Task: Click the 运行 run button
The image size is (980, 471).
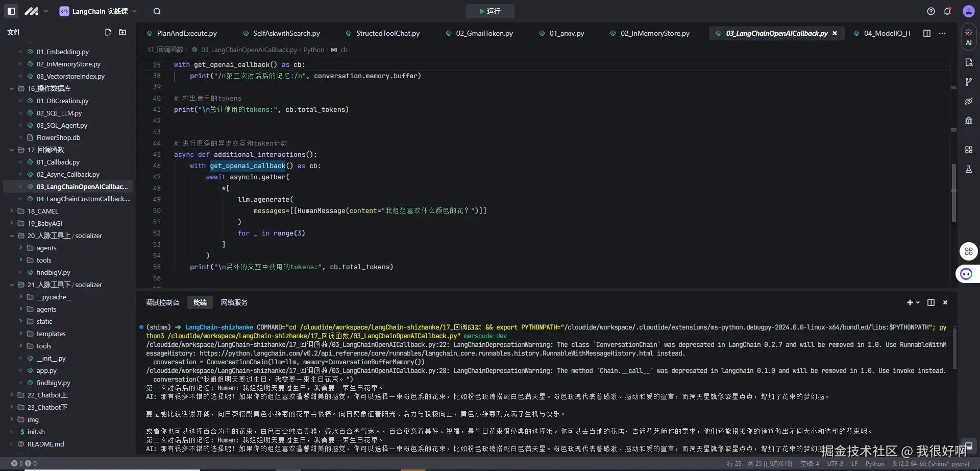Action: click(489, 11)
